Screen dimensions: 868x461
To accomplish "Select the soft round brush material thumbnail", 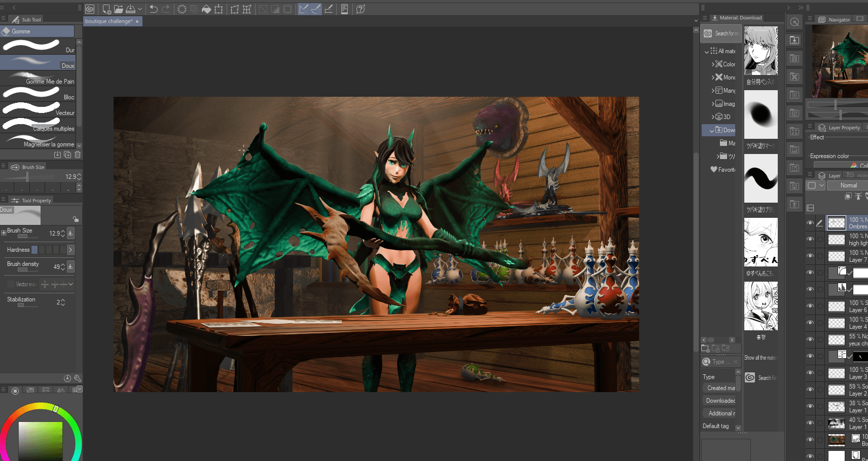I will pyautogui.click(x=761, y=114).
